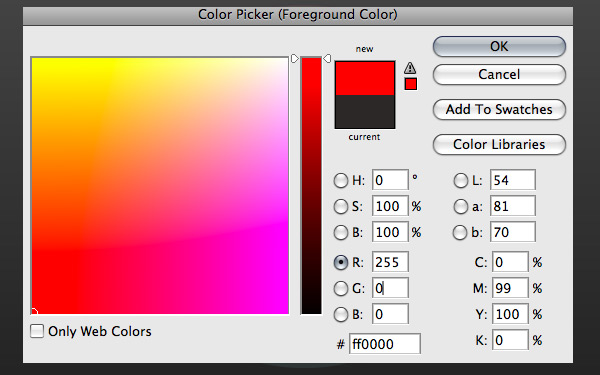Click the hex color field ff0000
600x375 pixels.
[385, 344]
